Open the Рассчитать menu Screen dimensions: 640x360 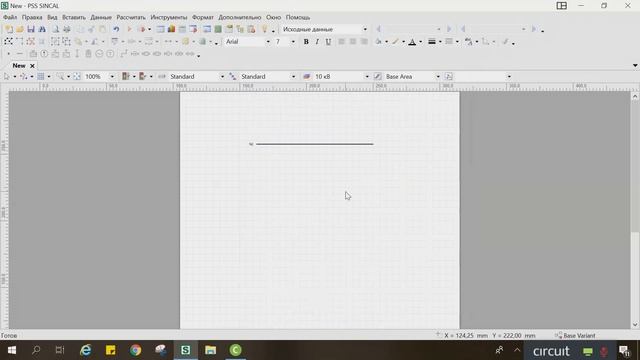[x=131, y=17]
